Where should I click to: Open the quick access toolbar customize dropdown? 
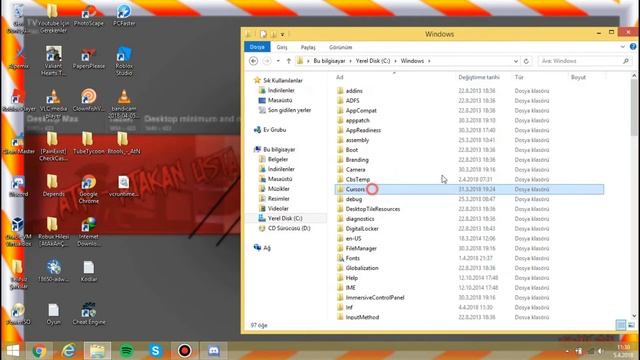[282, 34]
